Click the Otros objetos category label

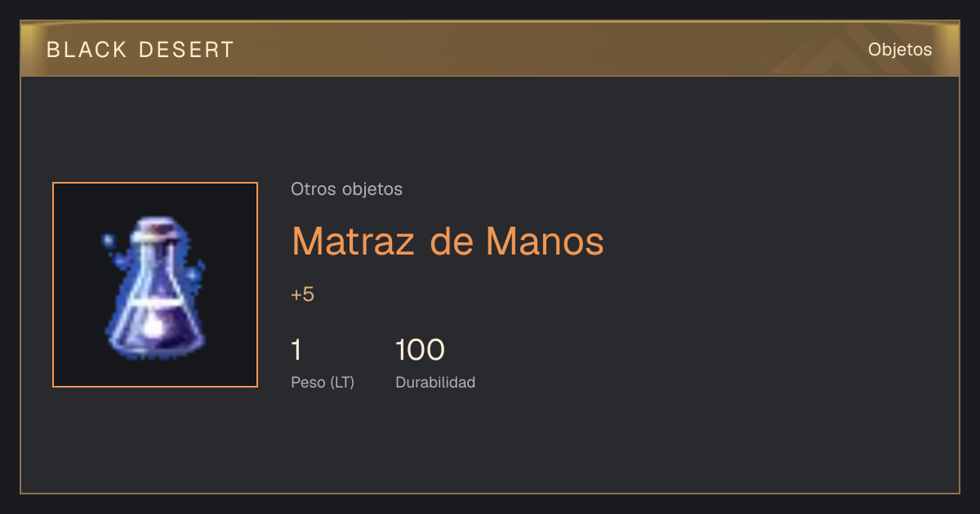point(346,189)
